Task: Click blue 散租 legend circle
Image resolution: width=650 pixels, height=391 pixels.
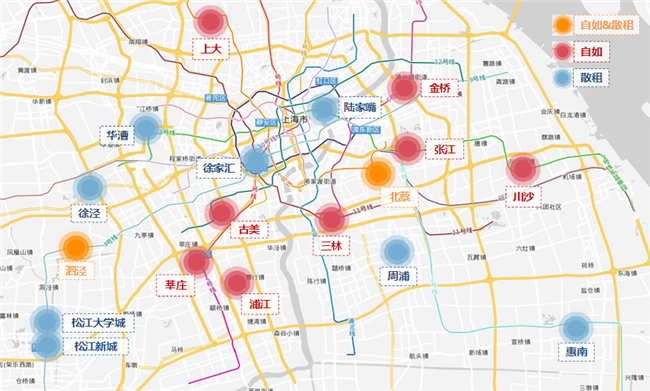Action: (x=563, y=78)
